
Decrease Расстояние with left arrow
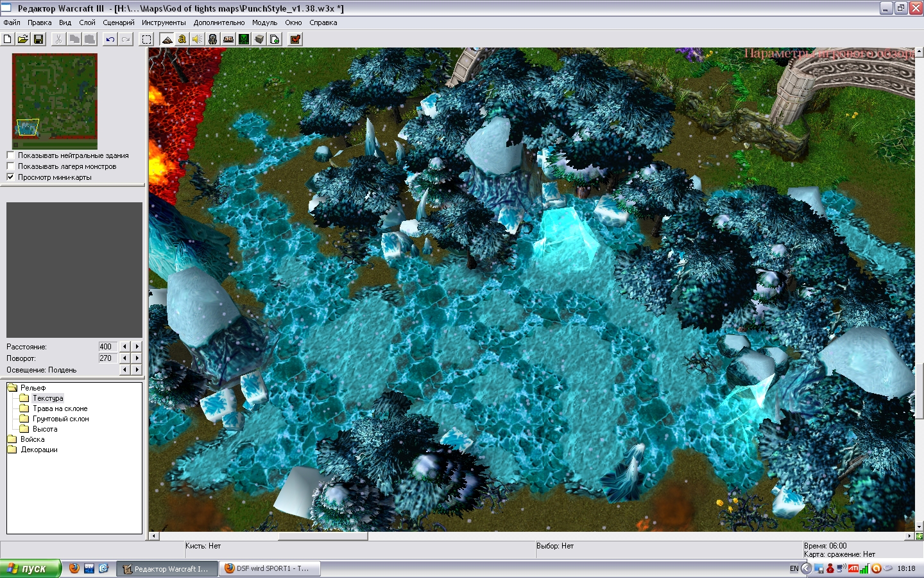[x=125, y=347]
